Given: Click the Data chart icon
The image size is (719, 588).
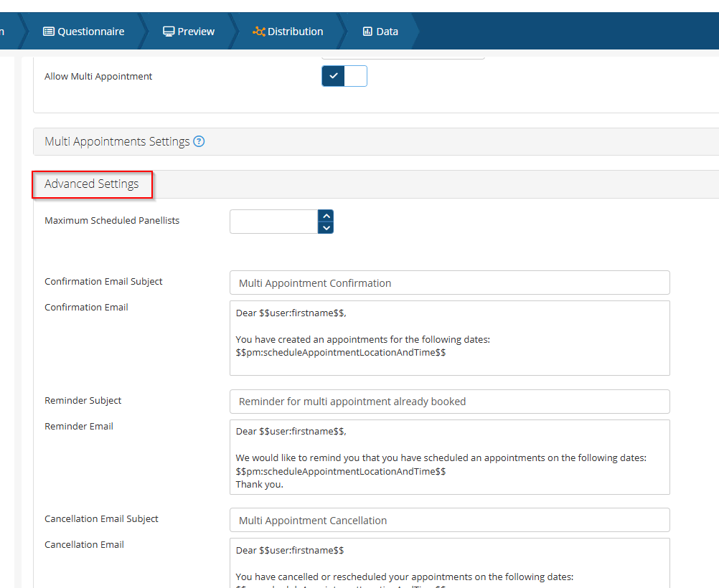Looking at the screenshot, I should (367, 32).
